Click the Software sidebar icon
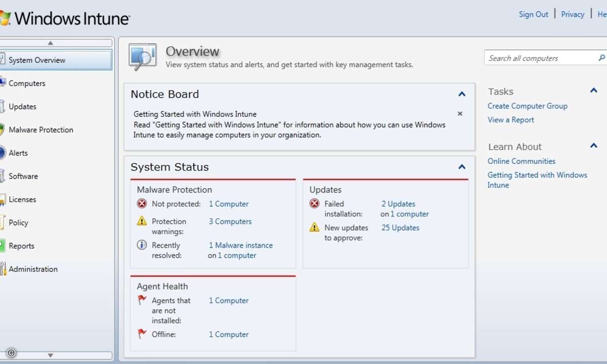Screen dimensions: 607x364 click(3, 175)
